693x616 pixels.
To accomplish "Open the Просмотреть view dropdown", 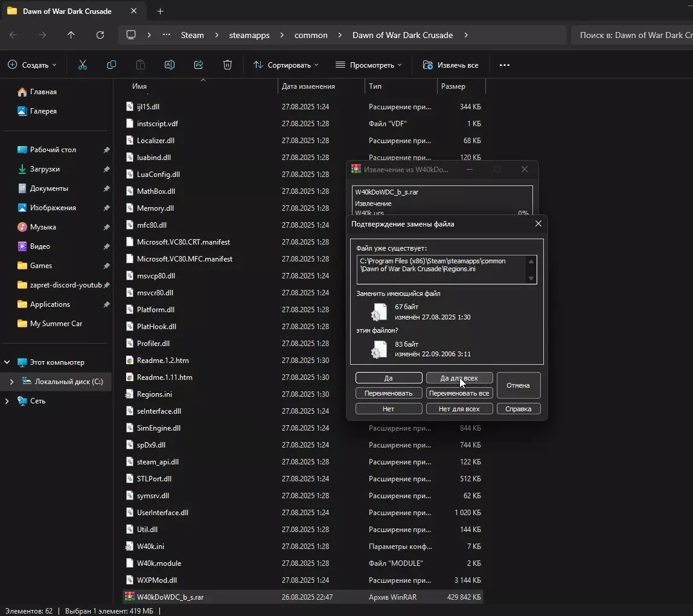I will coord(368,65).
